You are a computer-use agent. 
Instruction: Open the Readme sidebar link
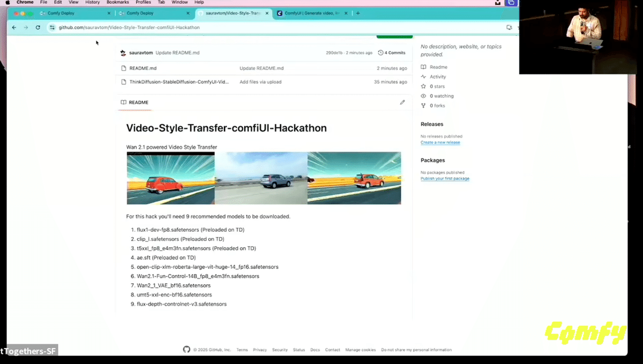coord(439,67)
